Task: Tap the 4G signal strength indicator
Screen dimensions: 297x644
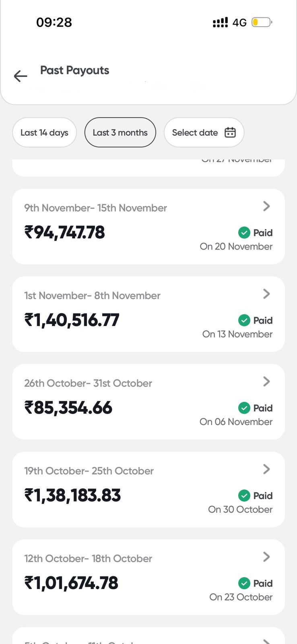Action: pos(221,23)
